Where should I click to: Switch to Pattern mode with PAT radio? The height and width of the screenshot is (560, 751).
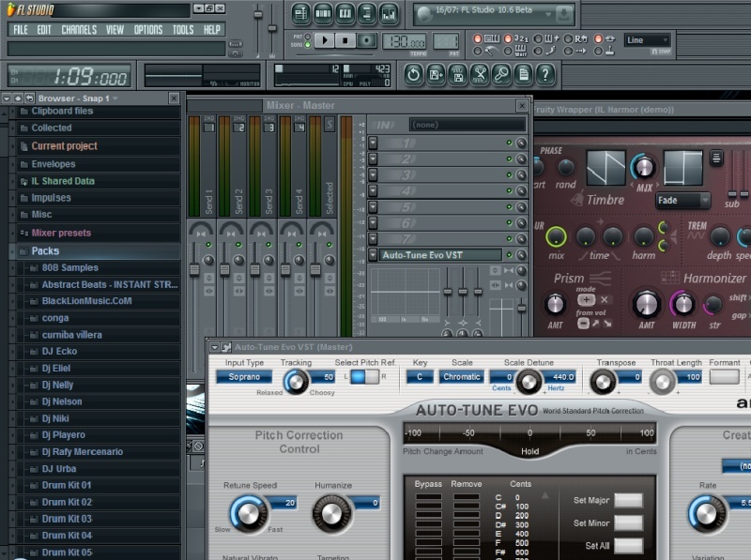pyautogui.click(x=308, y=37)
